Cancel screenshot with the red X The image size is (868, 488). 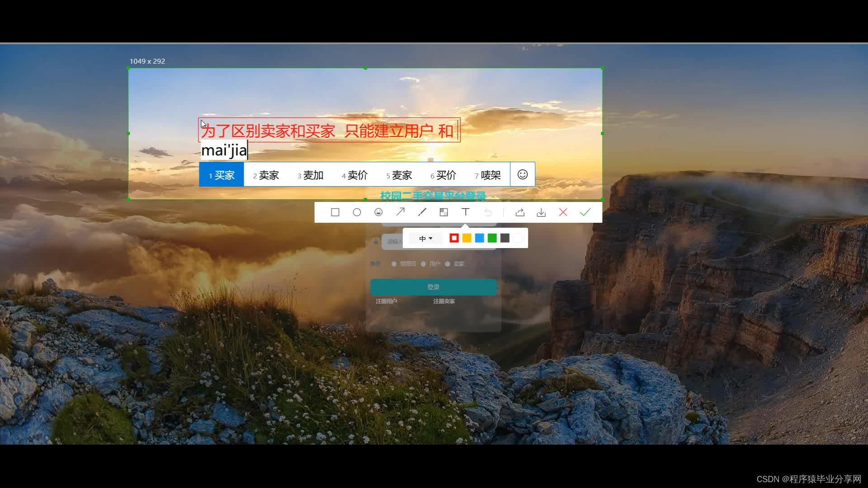pos(563,212)
